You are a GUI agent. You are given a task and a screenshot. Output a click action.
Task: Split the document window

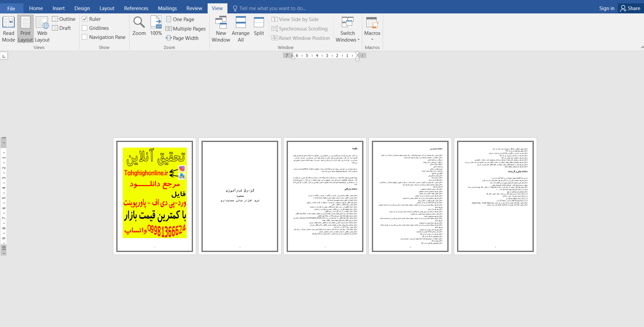(259, 26)
